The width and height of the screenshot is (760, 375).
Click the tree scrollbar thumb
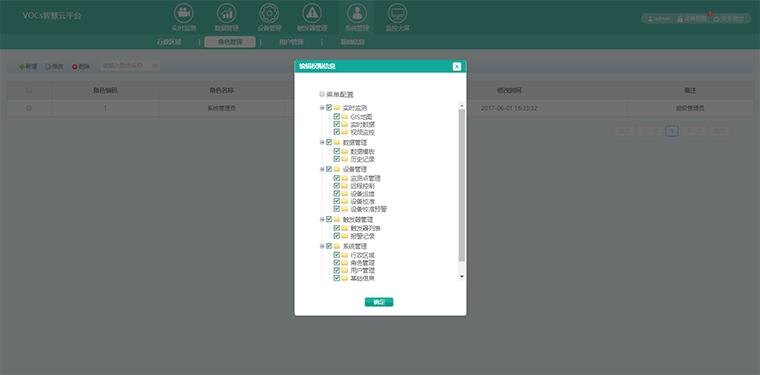[x=461, y=186]
